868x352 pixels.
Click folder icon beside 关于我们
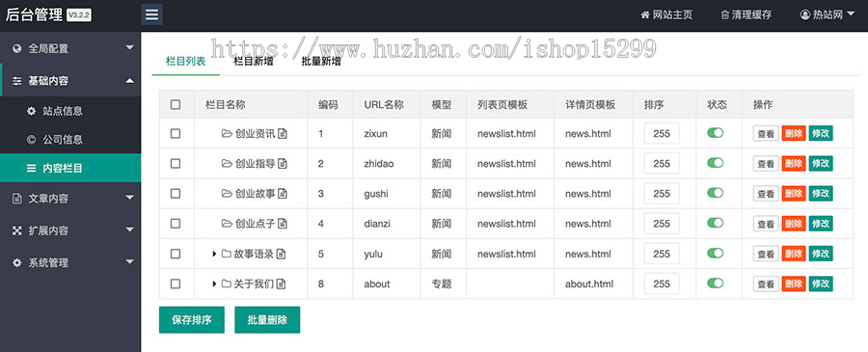227,284
